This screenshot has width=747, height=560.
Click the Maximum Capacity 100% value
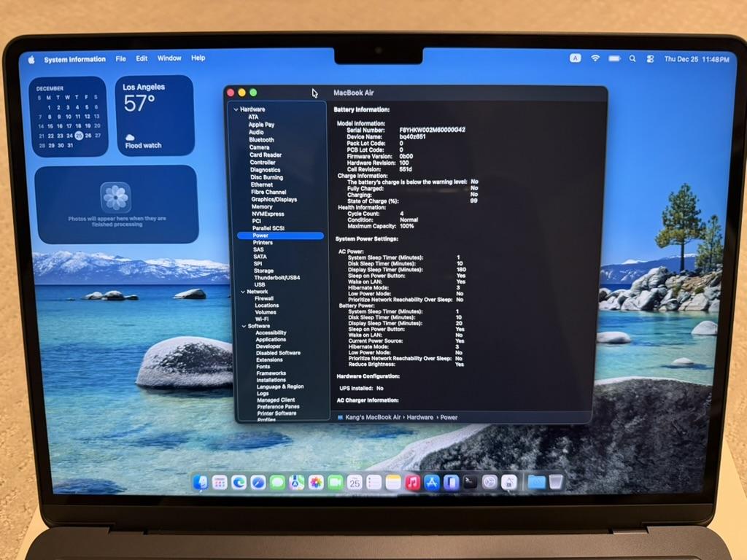coord(407,226)
